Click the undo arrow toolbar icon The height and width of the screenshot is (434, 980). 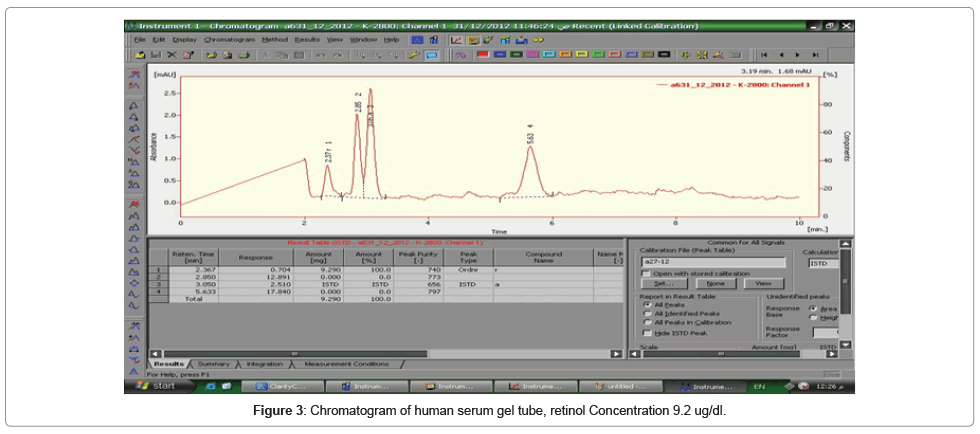click(321, 54)
